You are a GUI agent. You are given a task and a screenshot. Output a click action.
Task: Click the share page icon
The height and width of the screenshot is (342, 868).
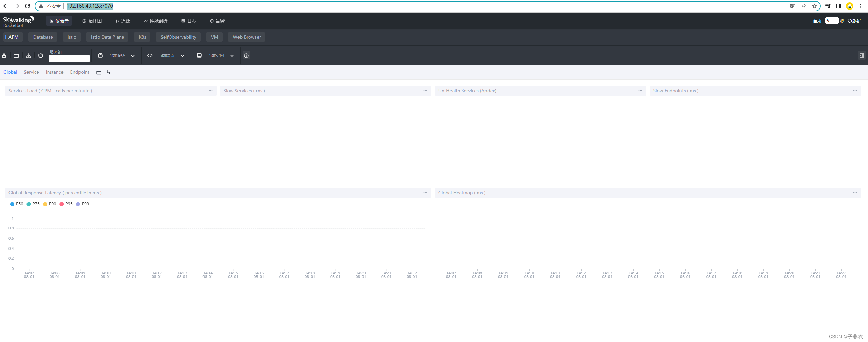pyautogui.click(x=803, y=6)
